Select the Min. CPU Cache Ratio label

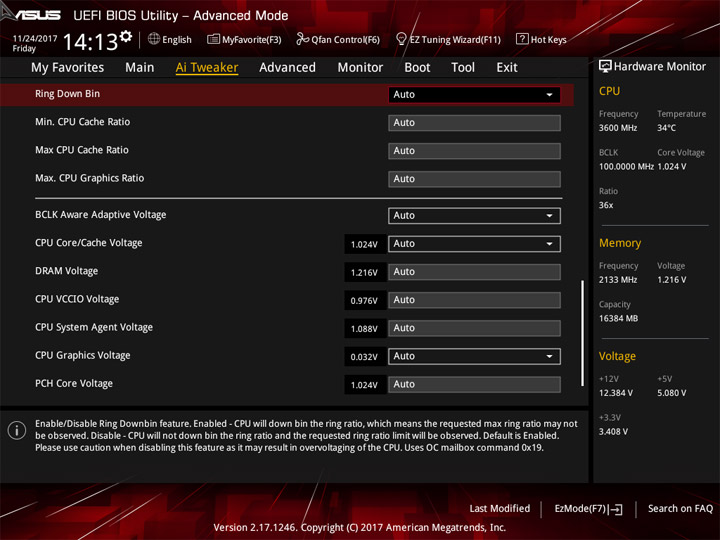pos(83,122)
